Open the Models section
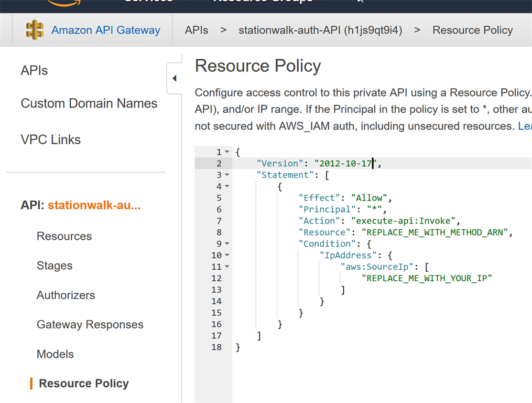 pyautogui.click(x=55, y=354)
